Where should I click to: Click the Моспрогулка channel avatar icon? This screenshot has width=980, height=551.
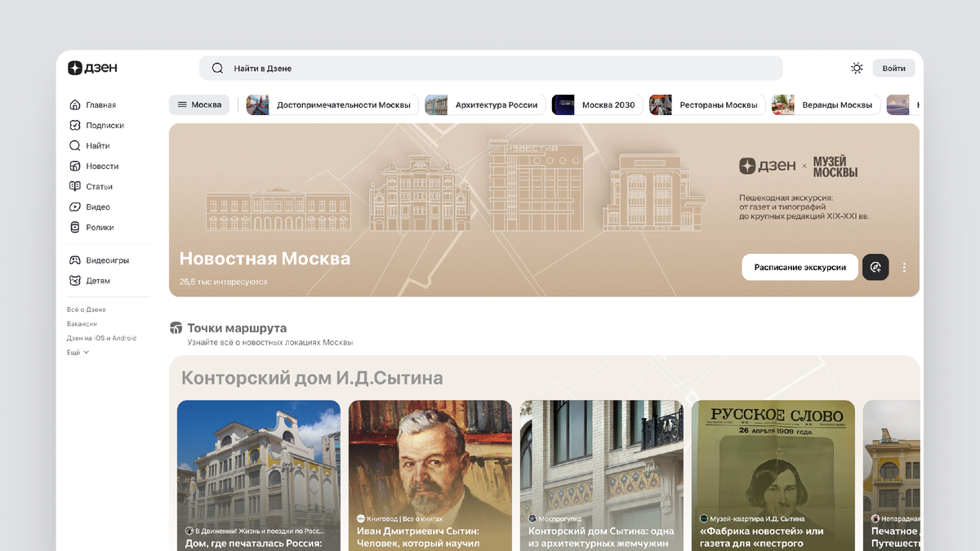(532, 518)
